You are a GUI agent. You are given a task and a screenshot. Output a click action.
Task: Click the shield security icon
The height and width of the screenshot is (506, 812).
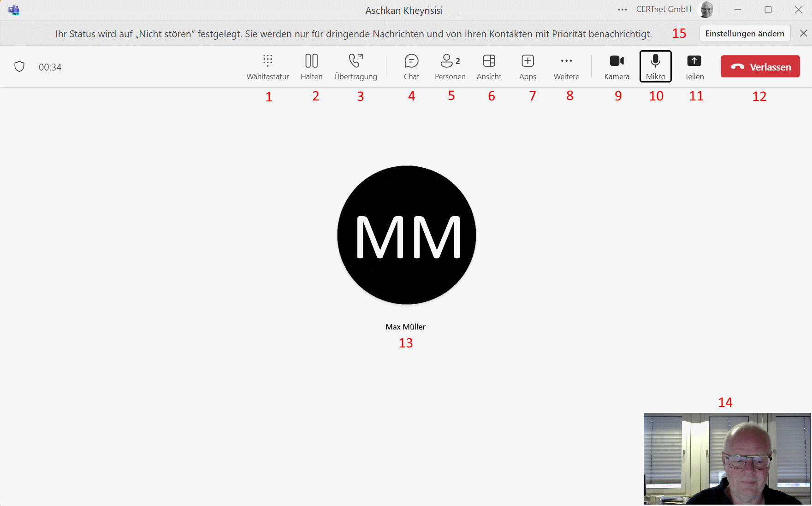point(19,67)
